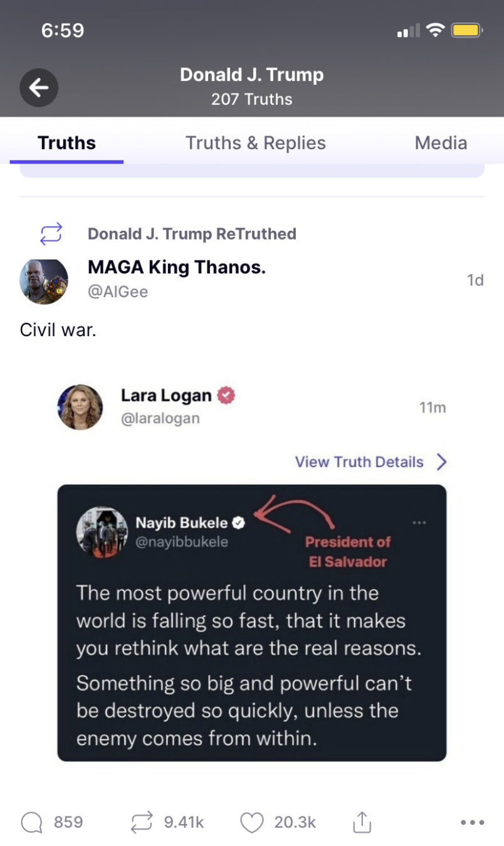Image resolution: width=504 pixels, height=846 pixels.
Task: Click the MAGA King Thanos display name
Action: point(177,268)
